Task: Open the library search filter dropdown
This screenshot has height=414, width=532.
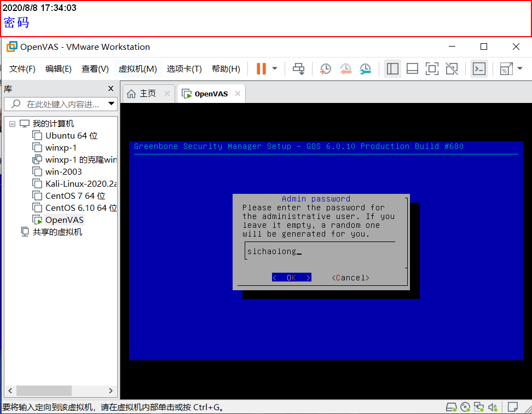Action: point(111,104)
